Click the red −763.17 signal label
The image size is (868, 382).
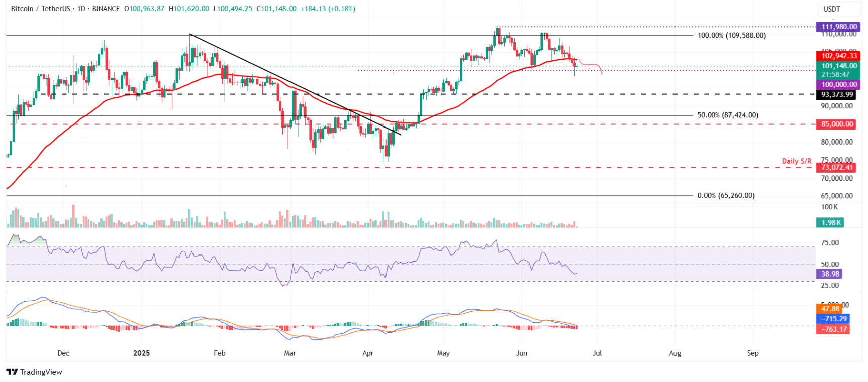coord(834,329)
